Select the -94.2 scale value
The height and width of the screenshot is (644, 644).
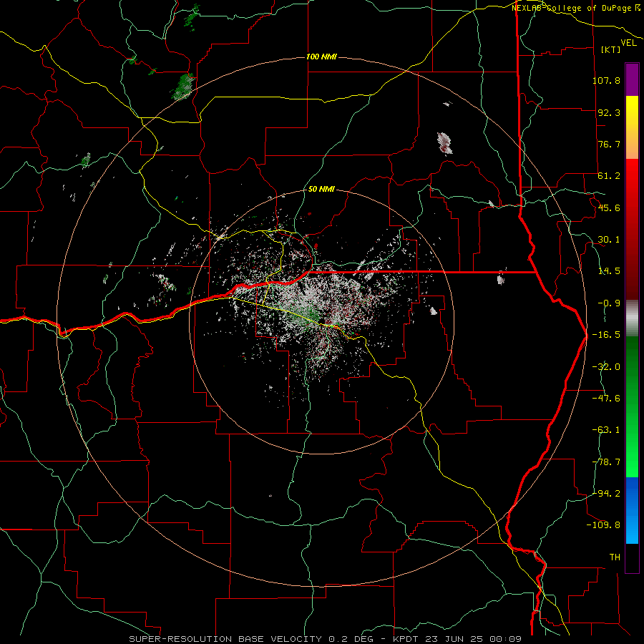tap(606, 493)
